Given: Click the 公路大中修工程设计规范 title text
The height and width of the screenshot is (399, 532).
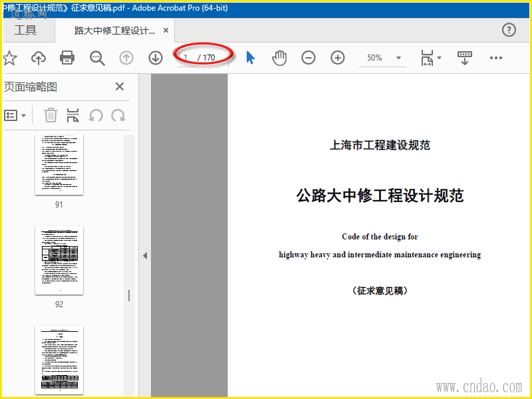Looking at the screenshot, I should point(380,196).
